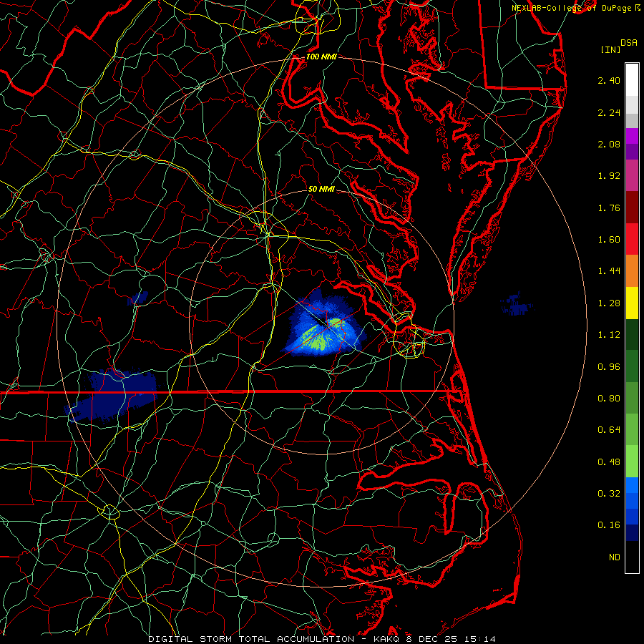
Task: Click the 0.96 legend value
Action: pos(609,367)
